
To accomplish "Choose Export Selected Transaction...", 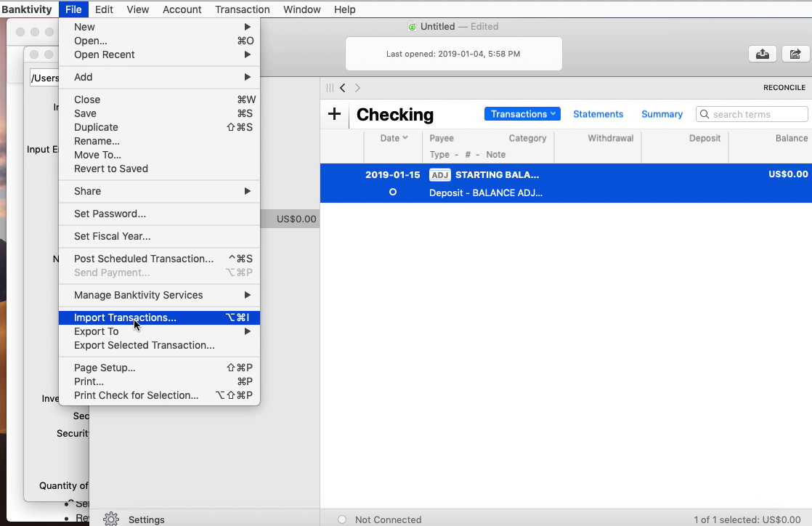I will pos(159,346).
